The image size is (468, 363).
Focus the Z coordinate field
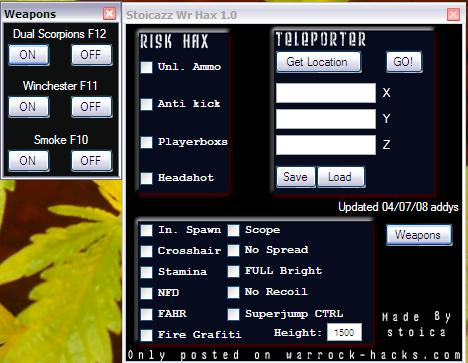(326, 145)
